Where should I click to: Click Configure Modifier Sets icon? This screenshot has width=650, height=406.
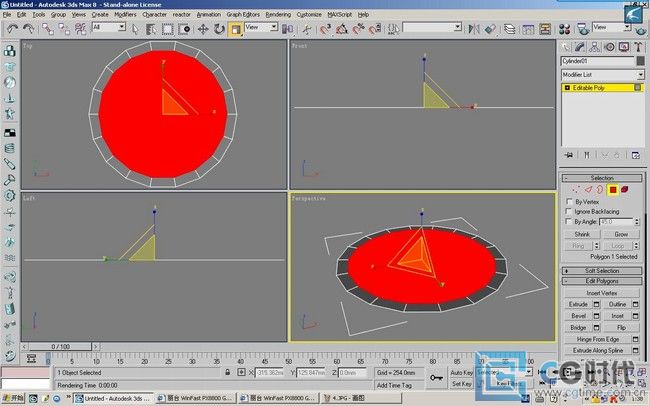(x=635, y=155)
